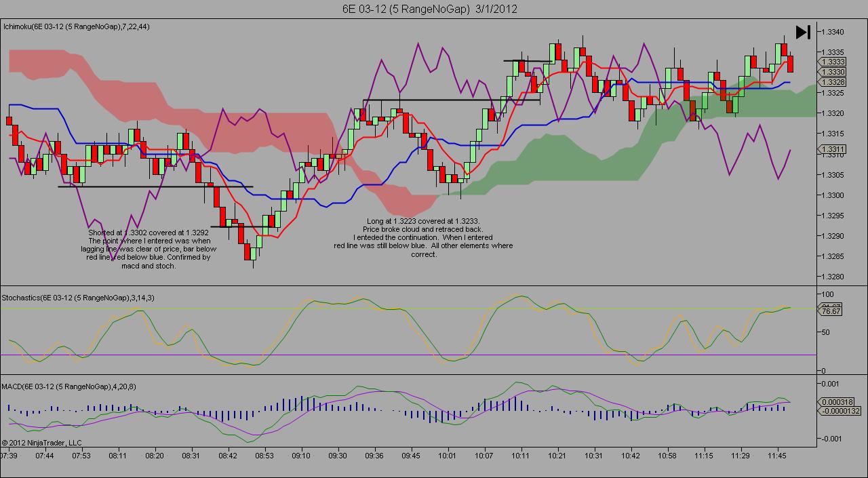The height and width of the screenshot is (478, 868).
Task: Click the 08:11 time axis label
Action: [118, 456]
